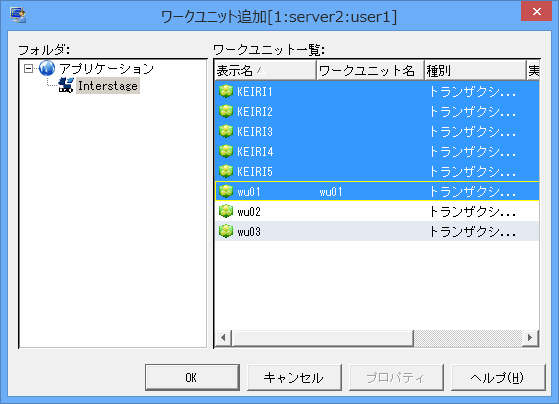Select the wu03 display name text
The image size is (559, 404).
tap(249, 232)
